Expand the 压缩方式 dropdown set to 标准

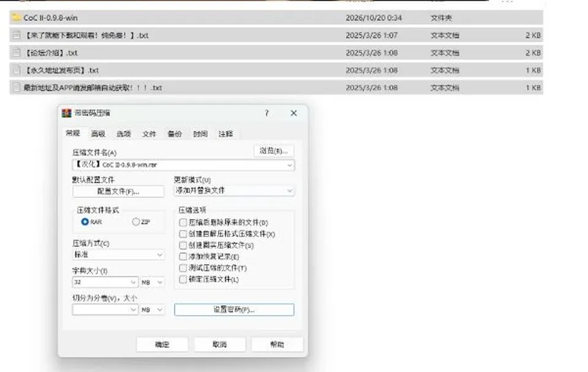118,254
